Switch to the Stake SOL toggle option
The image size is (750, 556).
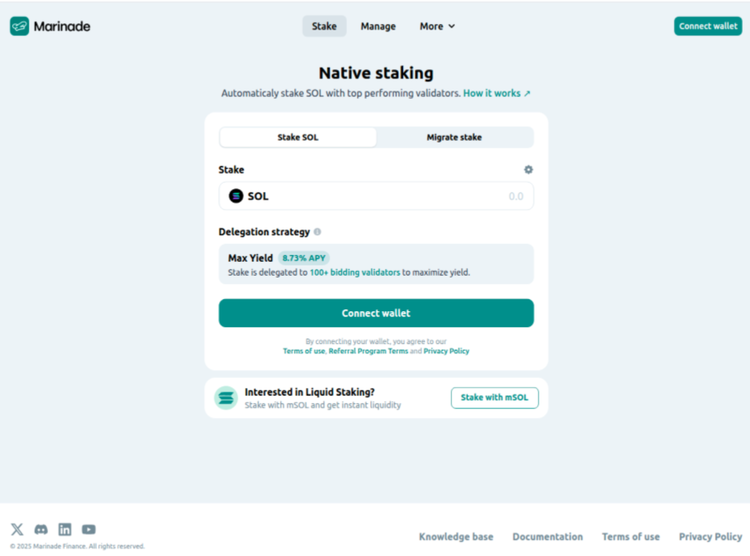pos(298,137)
